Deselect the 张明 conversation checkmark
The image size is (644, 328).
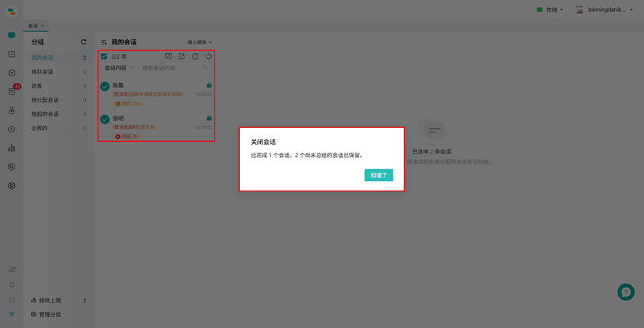[x=105, y=119]
